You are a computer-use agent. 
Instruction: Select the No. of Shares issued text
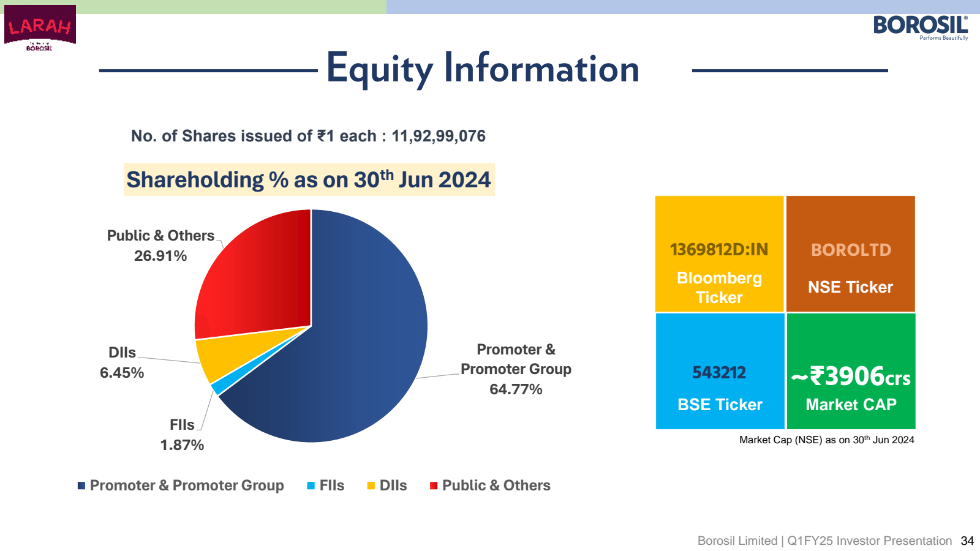coord(308,136)
